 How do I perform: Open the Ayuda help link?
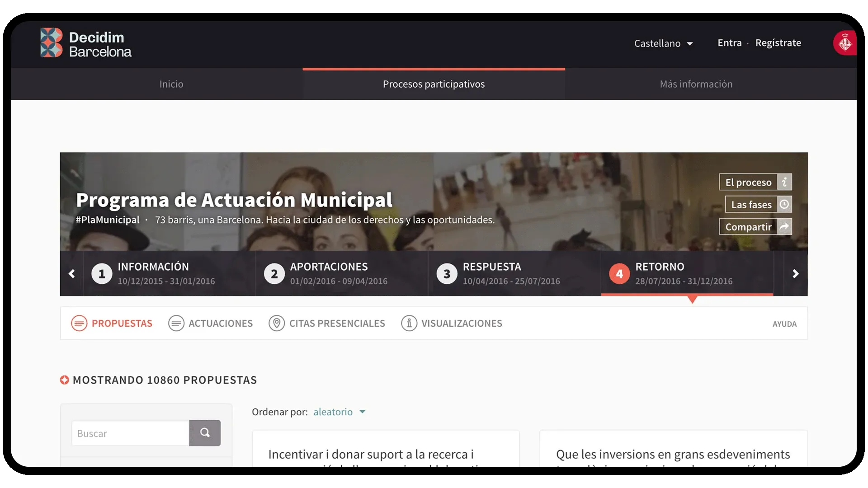[784, 324]
